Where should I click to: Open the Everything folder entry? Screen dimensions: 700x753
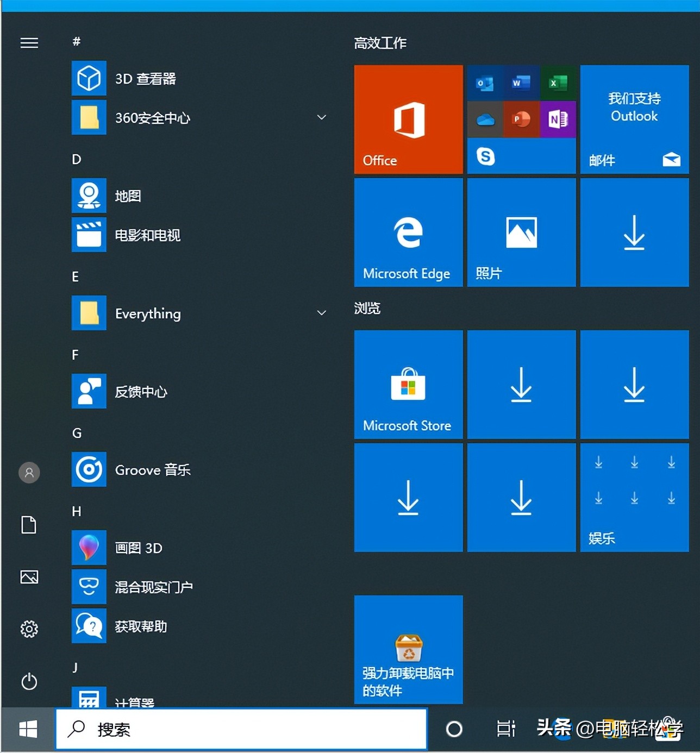click(199, 313)
